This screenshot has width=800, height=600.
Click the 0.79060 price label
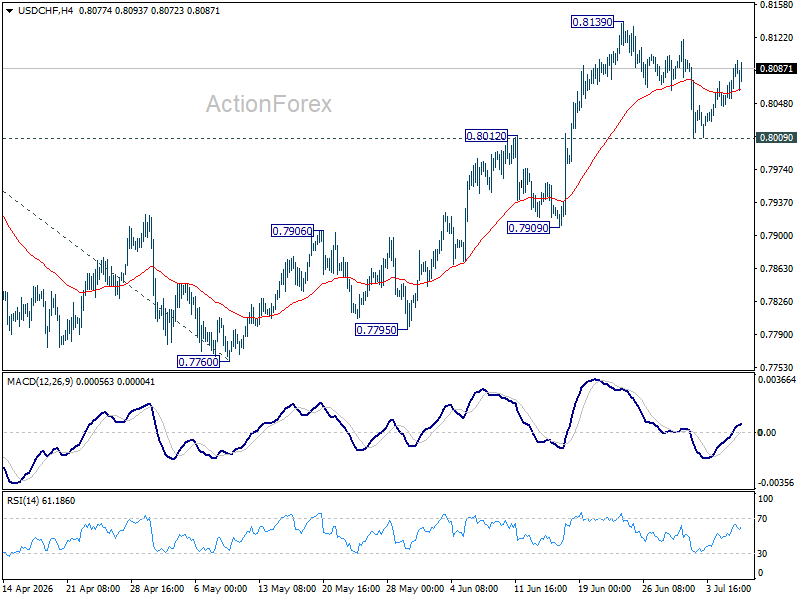(292, 231)
